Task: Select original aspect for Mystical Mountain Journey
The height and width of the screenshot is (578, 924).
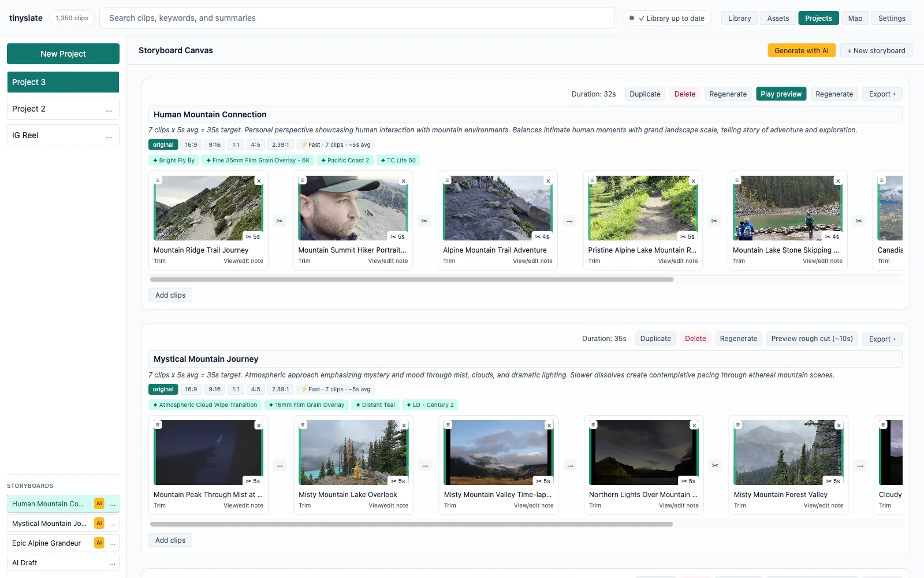Action: coord(163,390)
